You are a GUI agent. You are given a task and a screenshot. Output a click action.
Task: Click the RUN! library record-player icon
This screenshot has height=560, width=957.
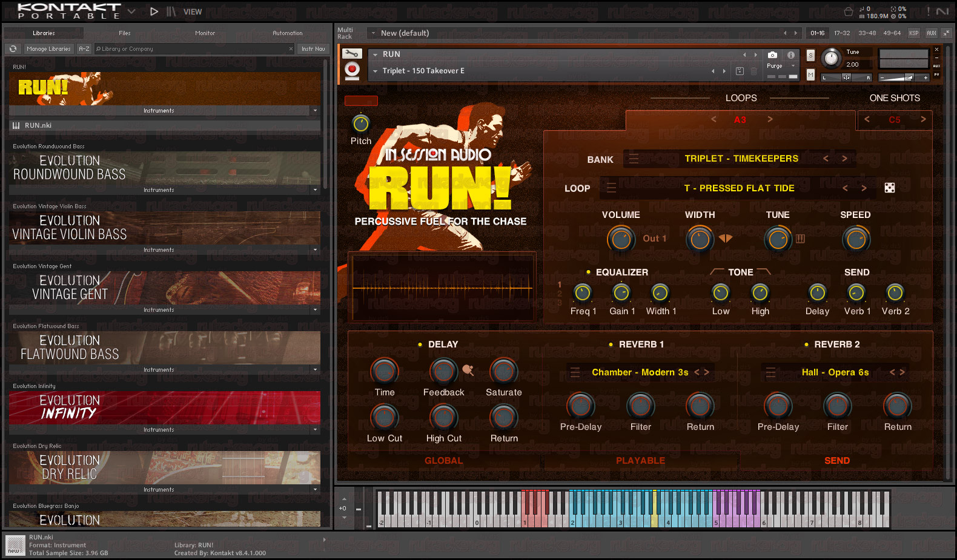click(352, 71)
